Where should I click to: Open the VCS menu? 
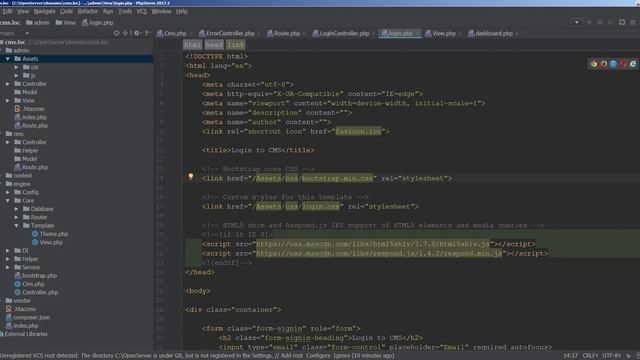coord(142,11)
